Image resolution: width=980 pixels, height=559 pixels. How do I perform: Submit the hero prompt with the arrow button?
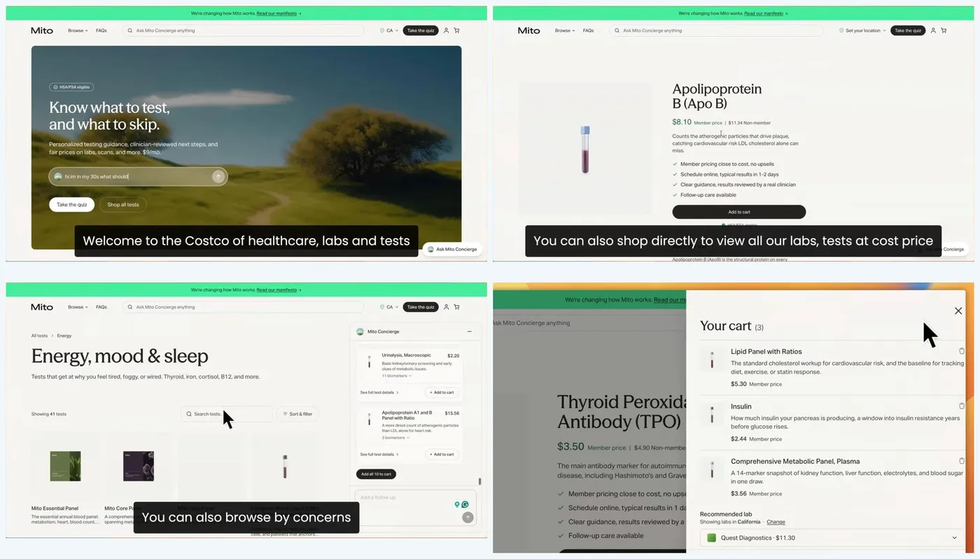[218, 177]
